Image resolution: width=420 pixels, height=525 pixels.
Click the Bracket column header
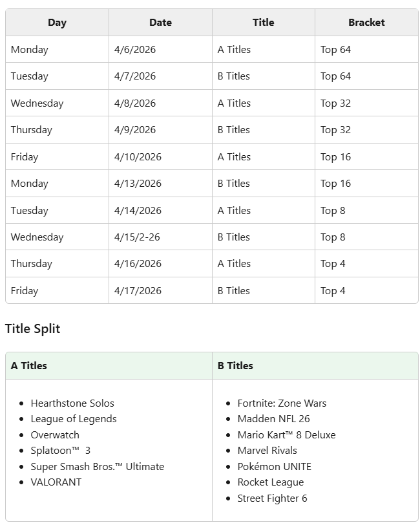(366, 23)
